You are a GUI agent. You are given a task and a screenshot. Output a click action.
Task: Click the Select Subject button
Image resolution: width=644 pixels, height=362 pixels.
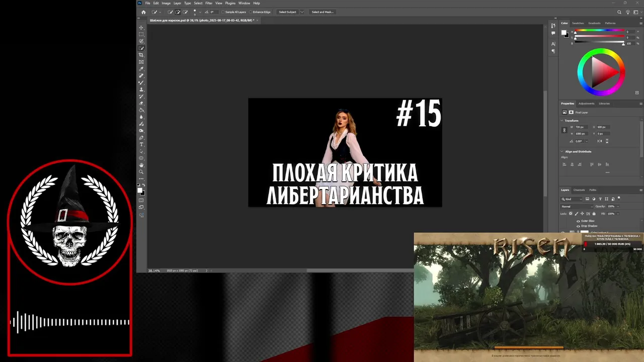tap(288, 12)
